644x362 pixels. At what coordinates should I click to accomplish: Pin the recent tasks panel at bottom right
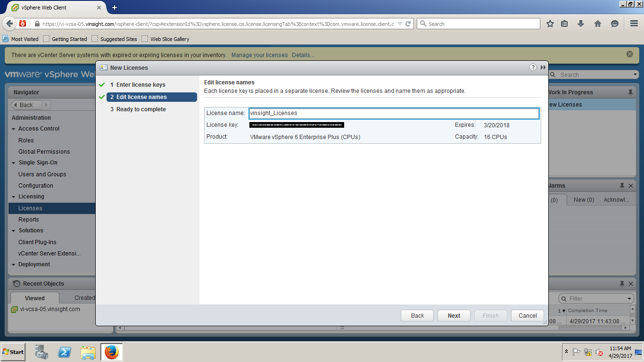click(x=622, y=284)
